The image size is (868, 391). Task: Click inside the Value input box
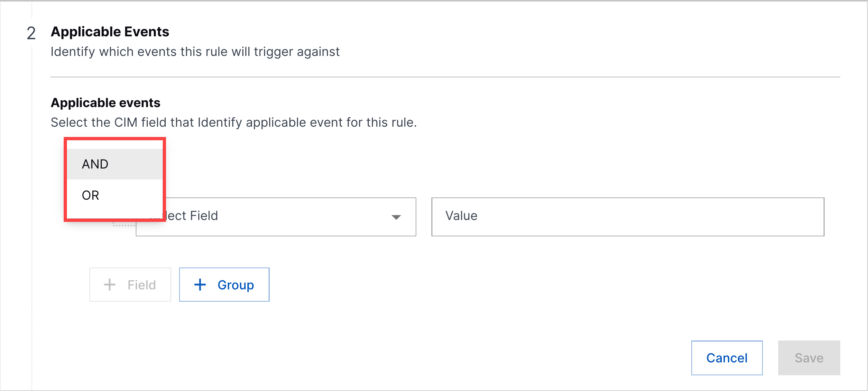coord(627,216)
